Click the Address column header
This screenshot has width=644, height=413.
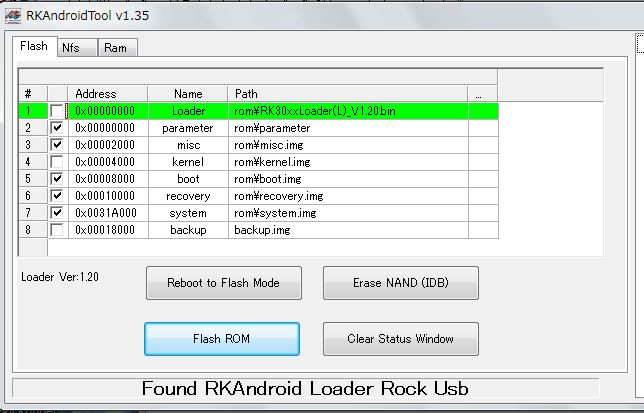point(108,94)
